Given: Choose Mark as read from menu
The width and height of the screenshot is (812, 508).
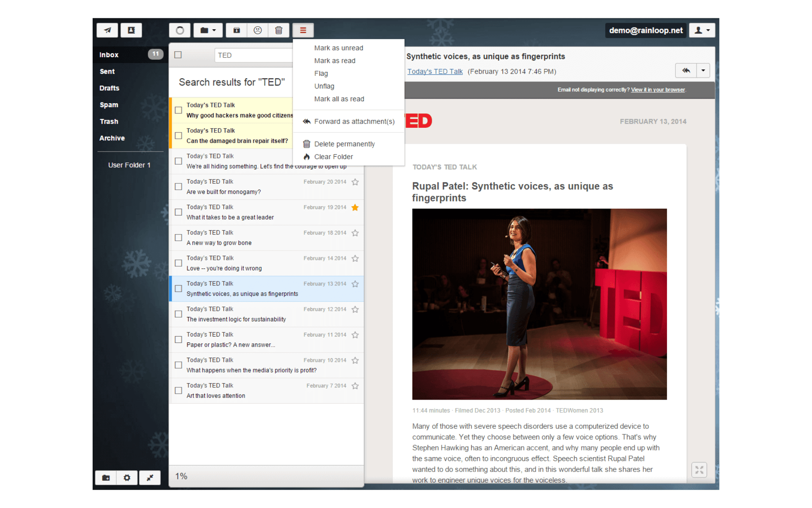Looking at the screenshot, I should [335, 61].
